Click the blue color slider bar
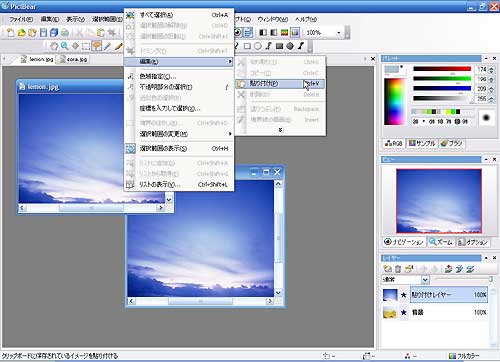The height and width of the screenshot is (362, 500). [442, 88]
